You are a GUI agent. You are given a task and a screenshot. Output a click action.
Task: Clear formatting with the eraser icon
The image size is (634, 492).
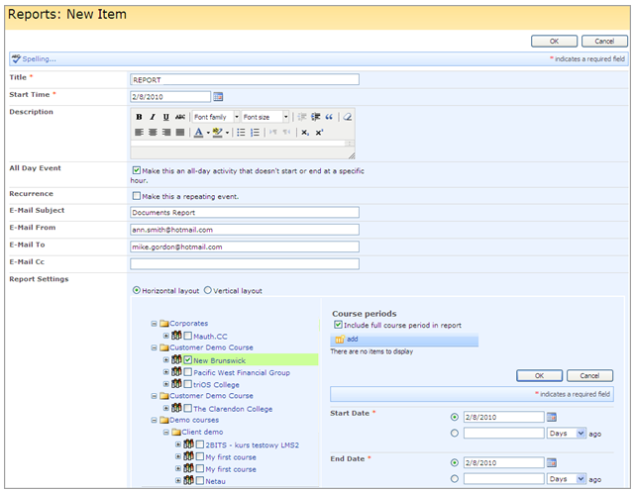(347, 117)
